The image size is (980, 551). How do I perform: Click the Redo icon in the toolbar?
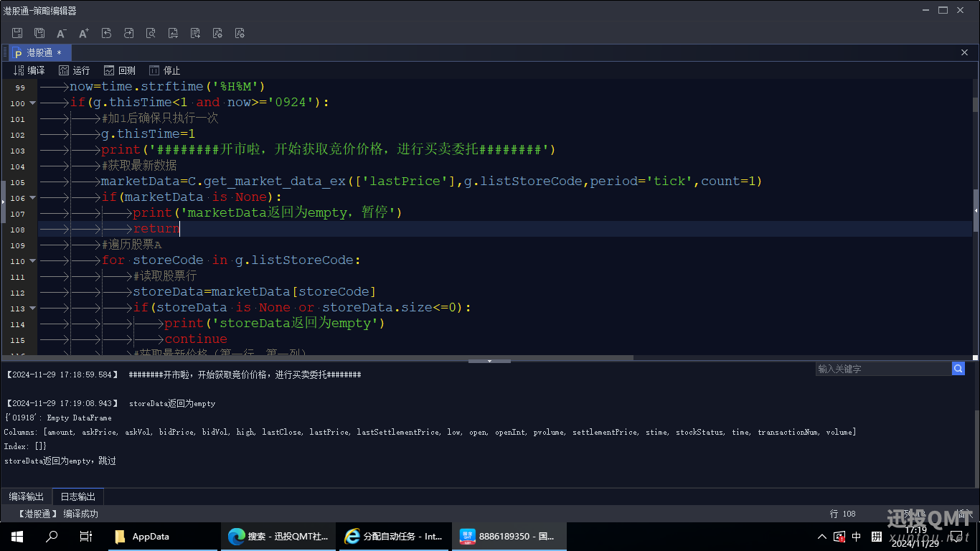coord(128,33)
